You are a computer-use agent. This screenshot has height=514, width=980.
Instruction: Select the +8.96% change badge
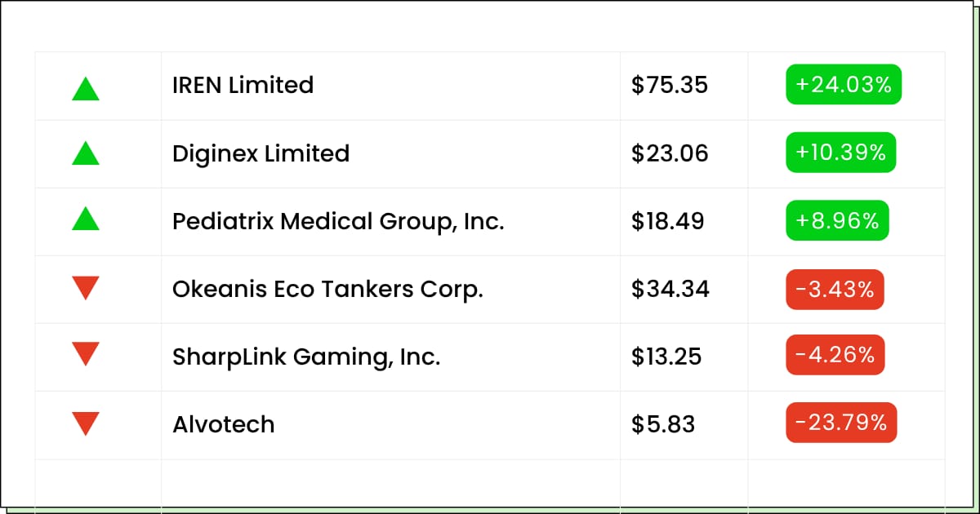[x=838, y=220]
